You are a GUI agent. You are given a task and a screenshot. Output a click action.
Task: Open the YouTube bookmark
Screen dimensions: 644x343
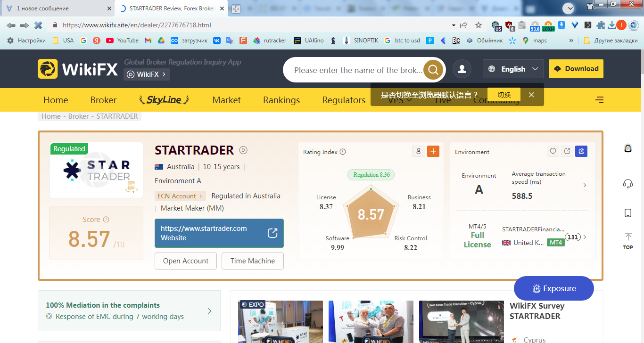pyautogui.click(x=123, y=41)
